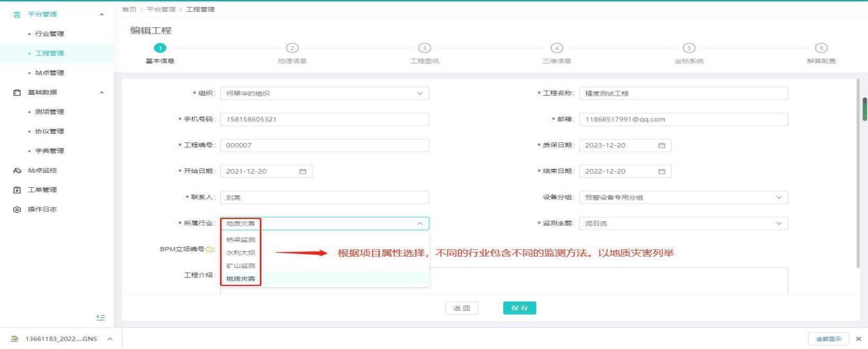Click the 操作日志 sidebar icon

(x=17, y=209)
